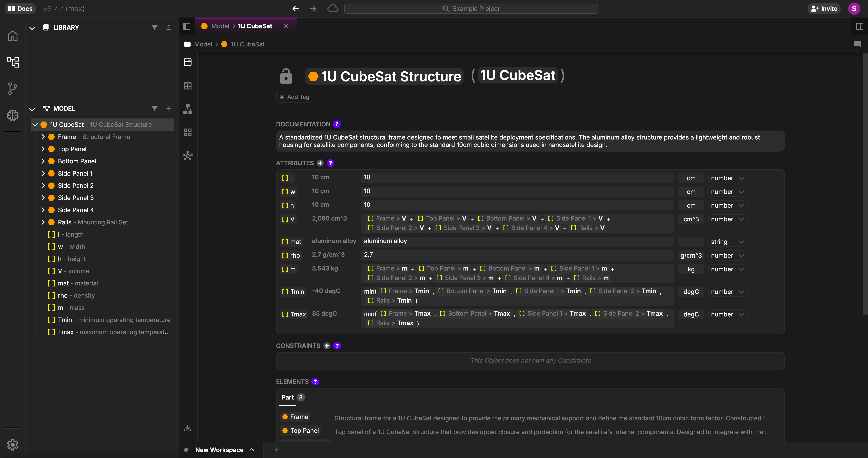Add new attribute with plus icon
The image size is (868, 458).
tap(320, 163)
